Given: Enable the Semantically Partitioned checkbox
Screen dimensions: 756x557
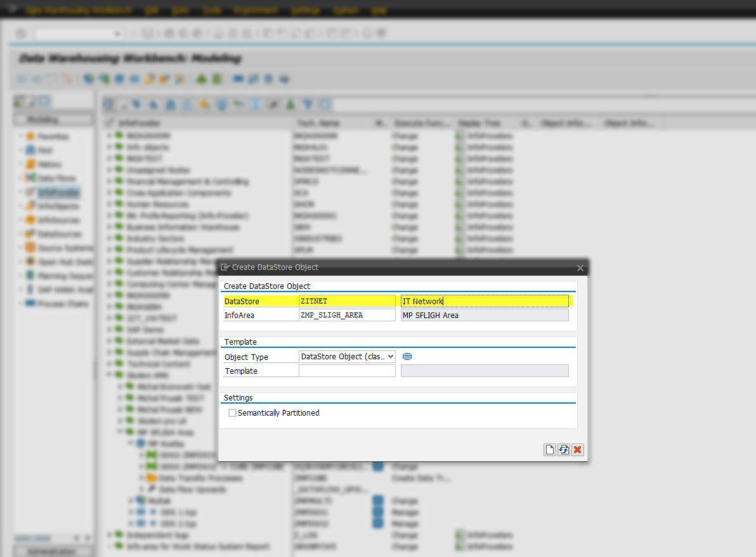Looking at the screenshot, I should (x=232, y=413).
